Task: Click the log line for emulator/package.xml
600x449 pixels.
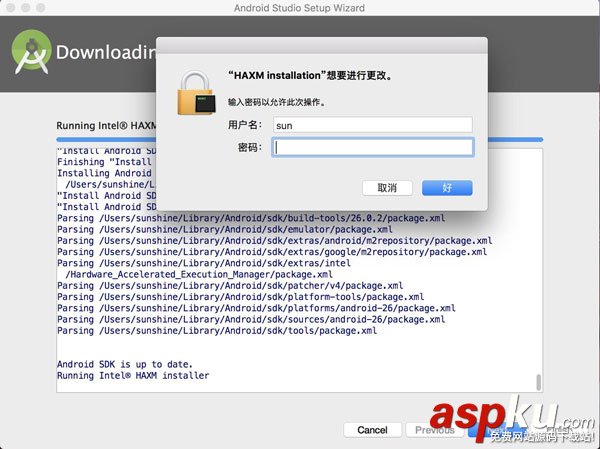Action: click(x=225, y=229)
